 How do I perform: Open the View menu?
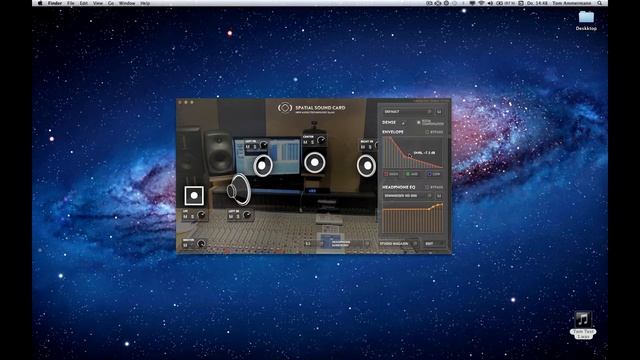(x=98, y=3)
